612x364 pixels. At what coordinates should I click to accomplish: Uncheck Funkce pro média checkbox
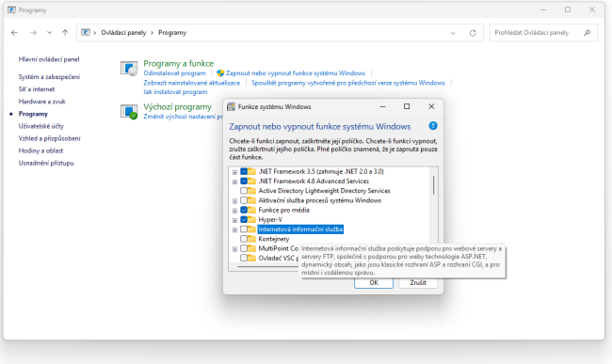point(244,210)
